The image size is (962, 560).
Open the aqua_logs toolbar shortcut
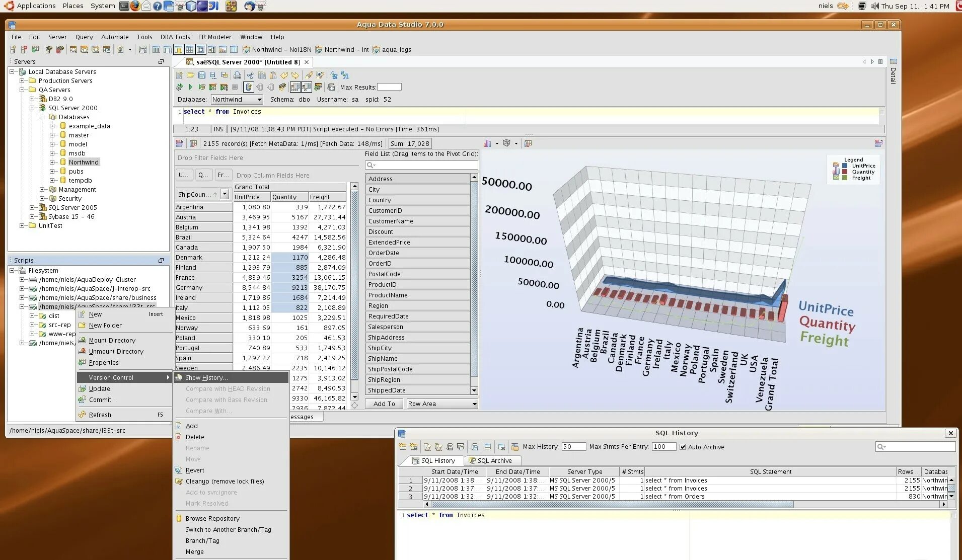pos(392,49)
